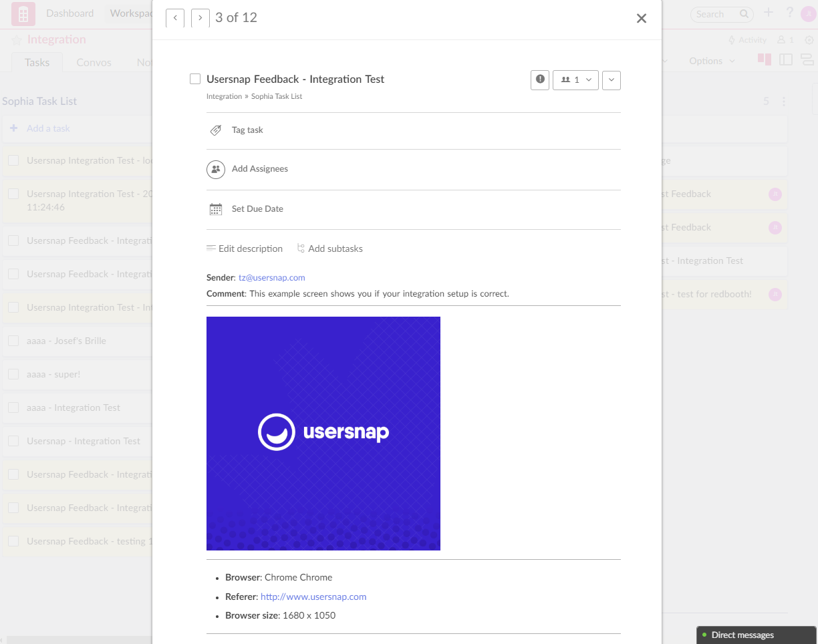
Task: Open aaaa - Josef's Brille task
Action: coord(67,341)
